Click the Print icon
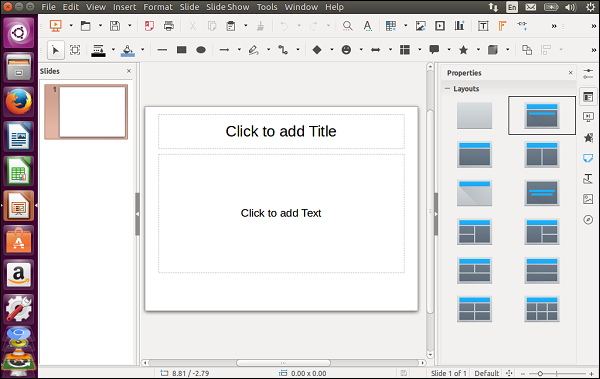Screen dimensions: 600x379 pos(169,26)
